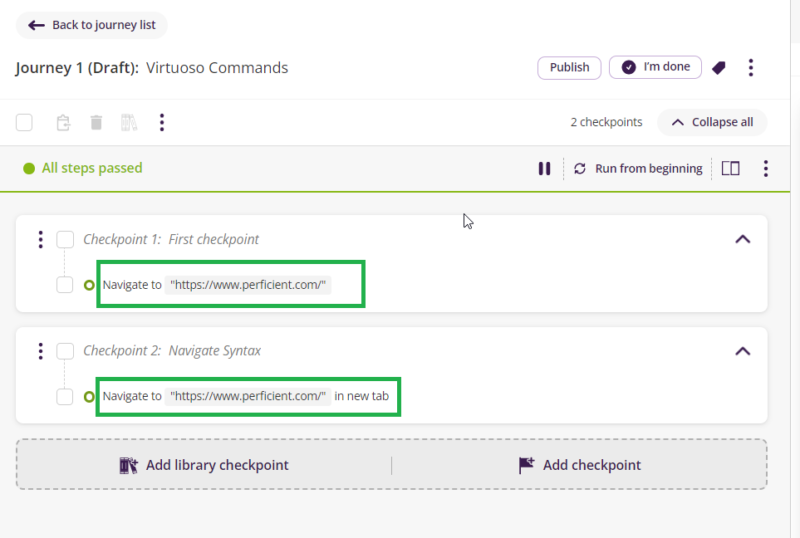This screenshot has width=800, height=538.
Task: Open Checkpoint 2 three-dot menu
Action: pyautogui.click(x=40, y=352)
